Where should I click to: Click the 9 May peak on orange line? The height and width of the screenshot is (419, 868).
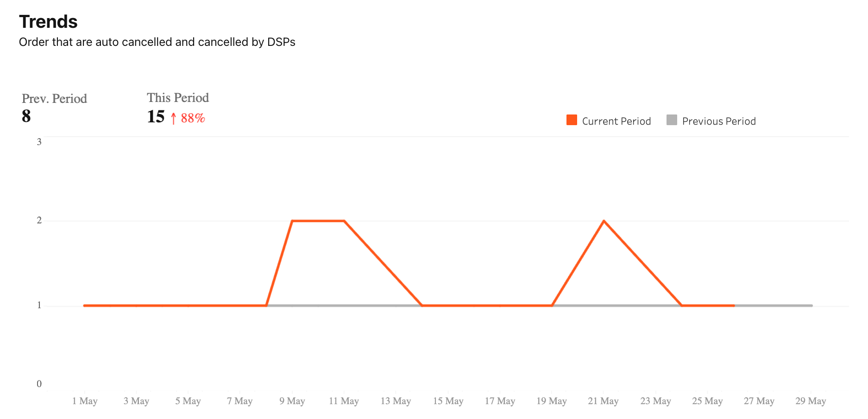coord(292,221)
